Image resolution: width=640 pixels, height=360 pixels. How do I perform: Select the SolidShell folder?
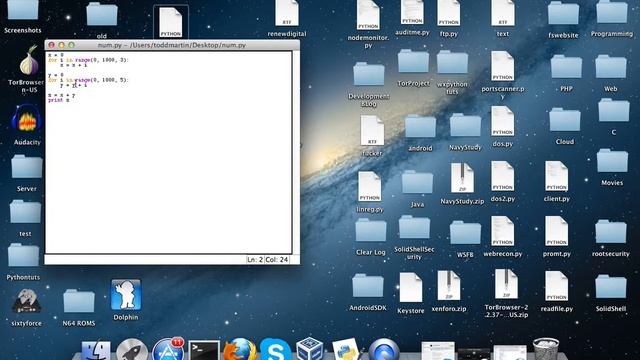(611, 287)
